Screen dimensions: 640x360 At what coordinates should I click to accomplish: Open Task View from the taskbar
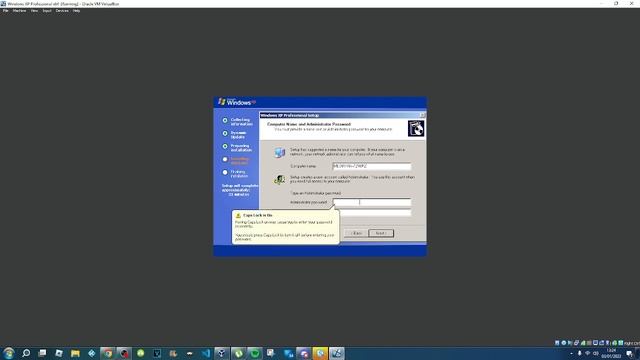42,353
